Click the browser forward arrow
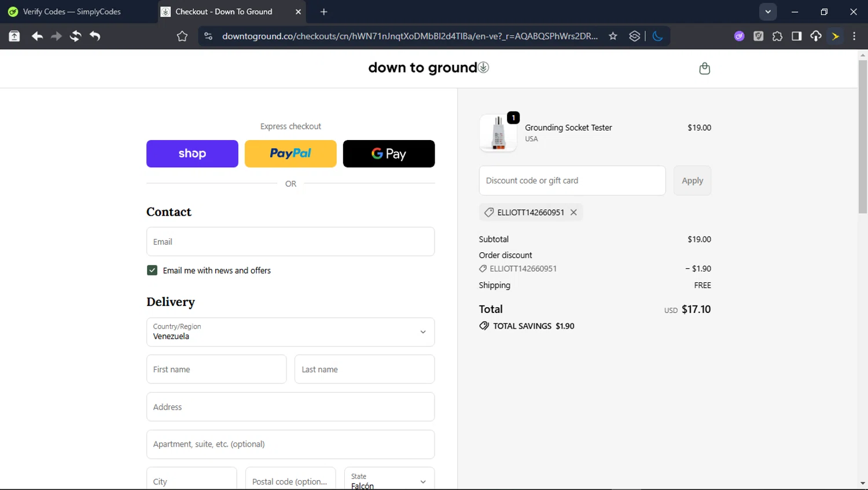Viewport: 868px width, 490px height. [56, 36]
